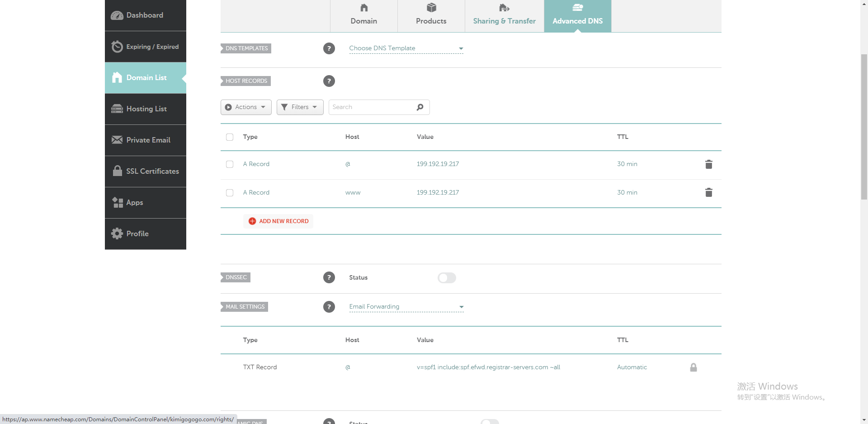The height and width of the screenshot is (424, 868).
Task: Switch to the Domain tab
Action: coord(364,16)
